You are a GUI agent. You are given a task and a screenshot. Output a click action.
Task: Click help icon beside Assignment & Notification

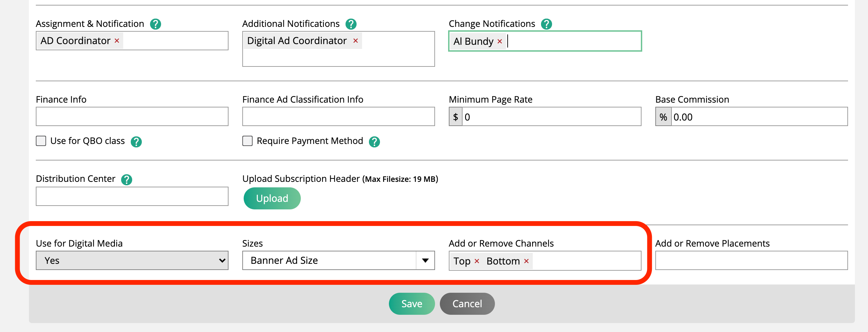point(156,24)
